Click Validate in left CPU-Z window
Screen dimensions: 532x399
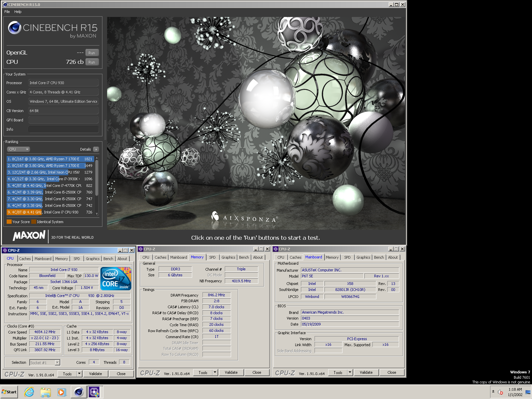coord(95,374)
